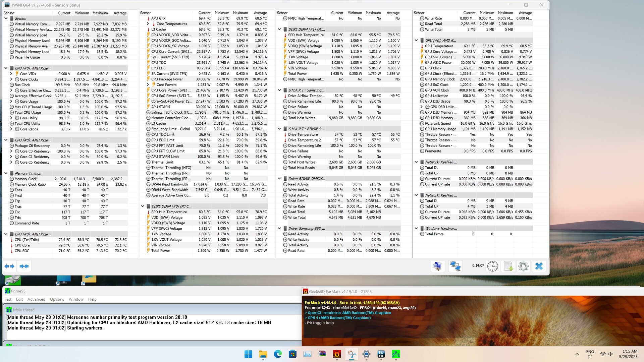Select Physical Memory Load row
The image size is (644, 362).
coord(68,52)
